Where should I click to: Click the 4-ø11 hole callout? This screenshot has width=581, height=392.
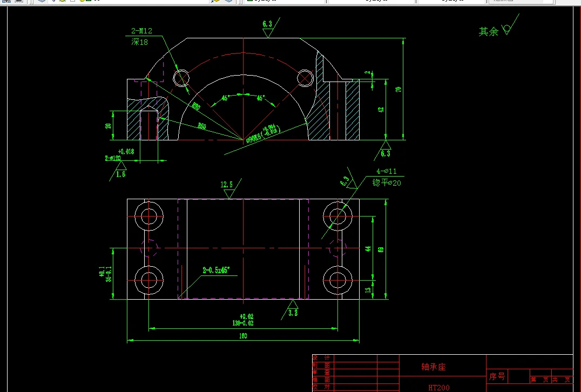(x=387, y=171)
